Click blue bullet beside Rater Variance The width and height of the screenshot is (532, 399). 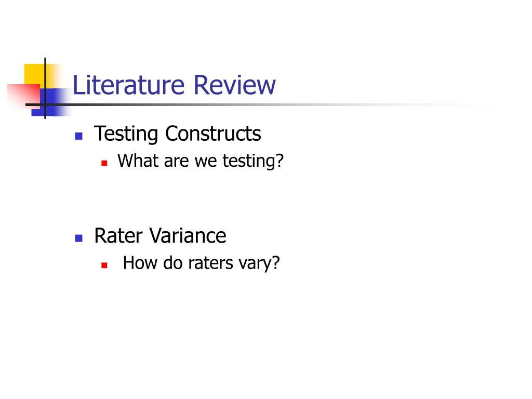[79, 238]
